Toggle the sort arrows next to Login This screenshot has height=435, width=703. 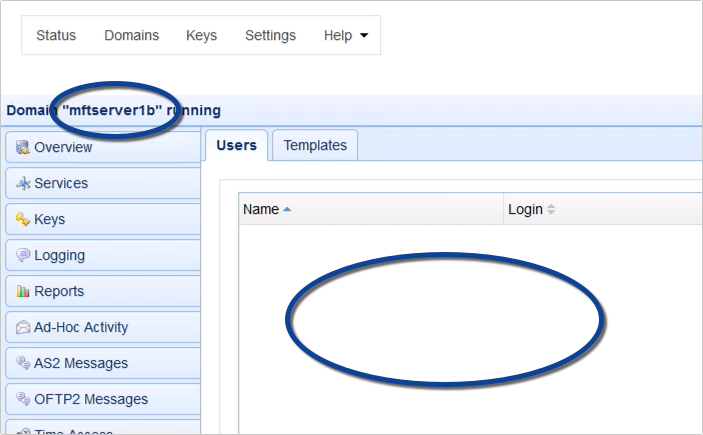(551, 210)
